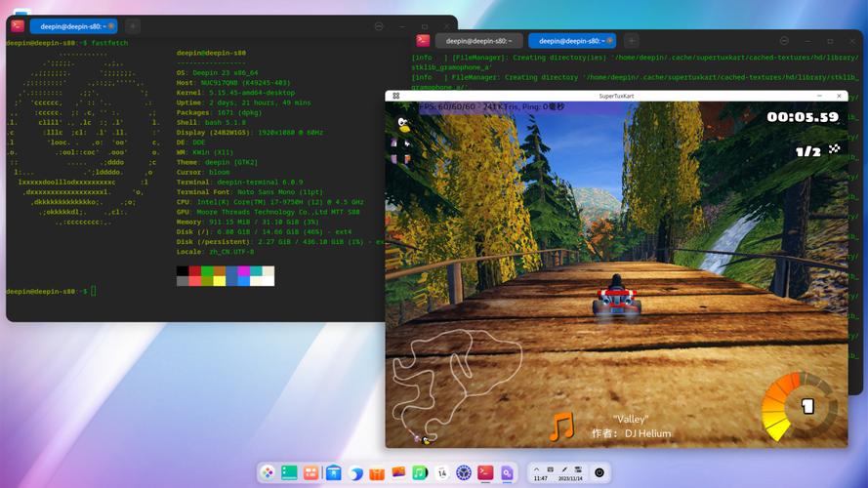Image resolution: width=868 pixels, height=488 pixels.
Task: Click the CPU Intel Core i7-9750H line
Action: click(270, 202)
